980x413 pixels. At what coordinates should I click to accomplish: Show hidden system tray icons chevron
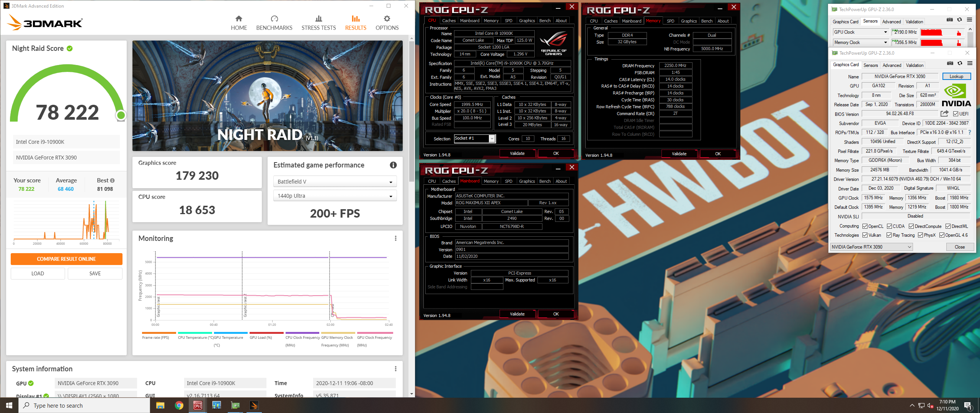coord(912,405)
